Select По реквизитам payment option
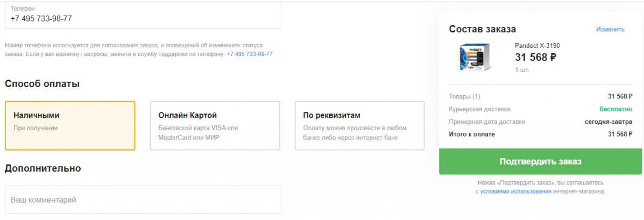 click(360, 125)
